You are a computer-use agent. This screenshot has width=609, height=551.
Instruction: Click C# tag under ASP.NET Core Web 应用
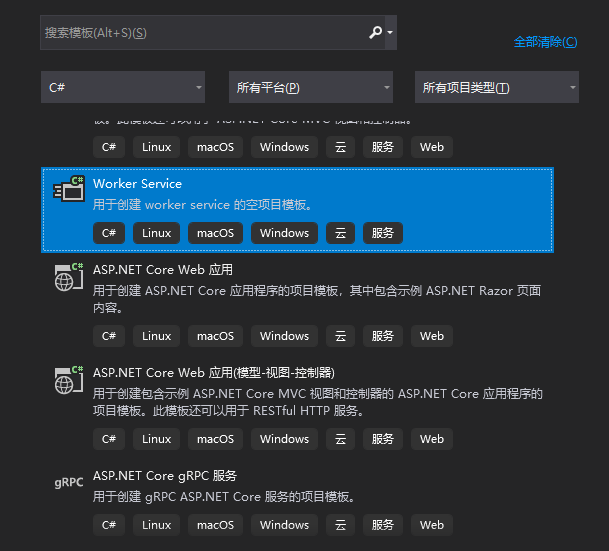(109, 336)
